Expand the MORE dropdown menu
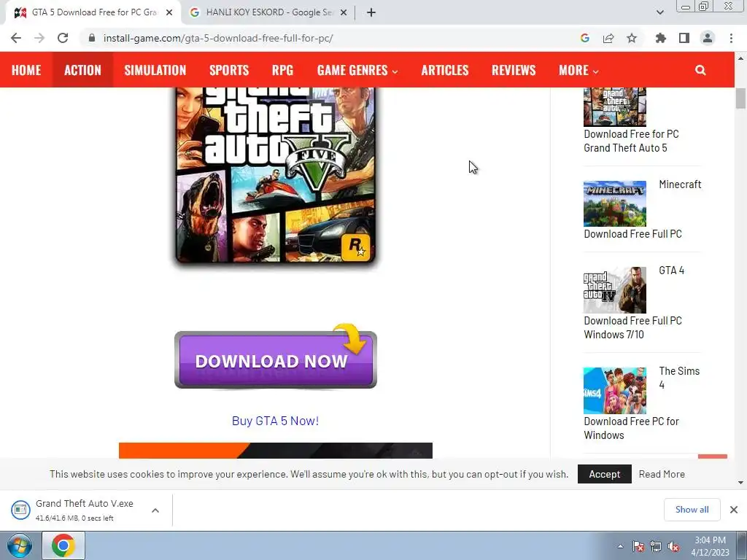The width and height of the screenshot is (747, 560). coord(578,70)
